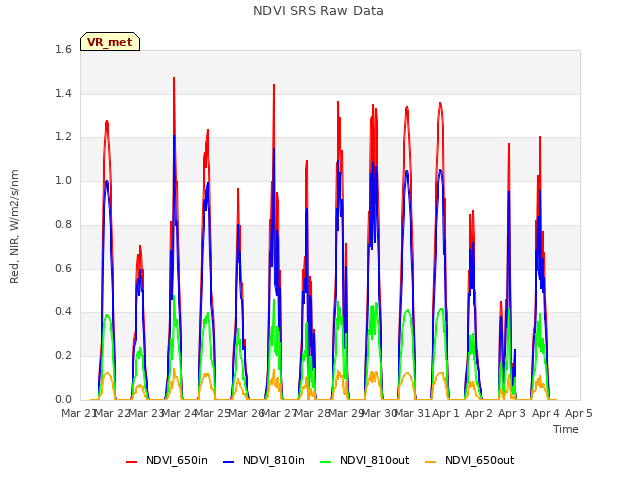
Task: Click the Apr 5 x-axis tick label
Action: (x=579, y=413)
